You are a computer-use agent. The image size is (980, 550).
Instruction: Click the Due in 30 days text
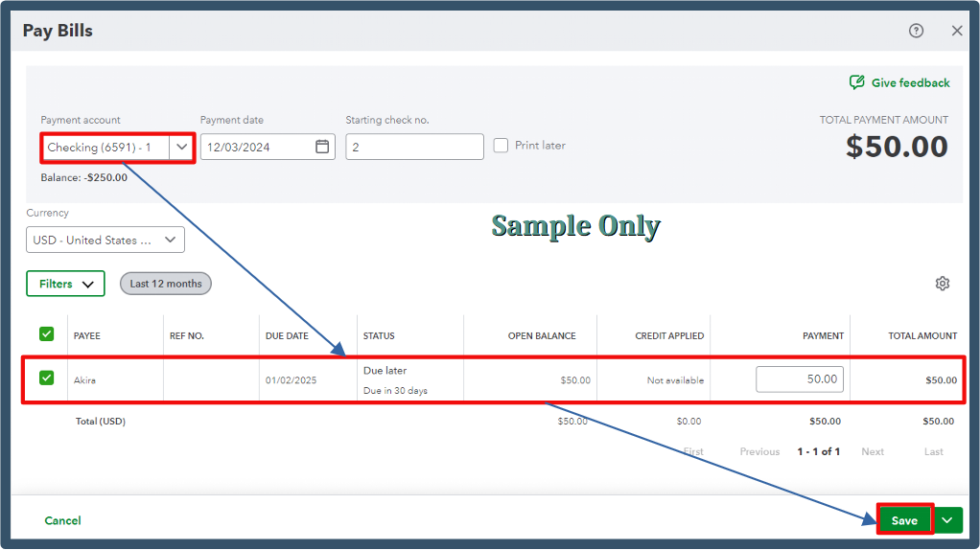point(396,391)
